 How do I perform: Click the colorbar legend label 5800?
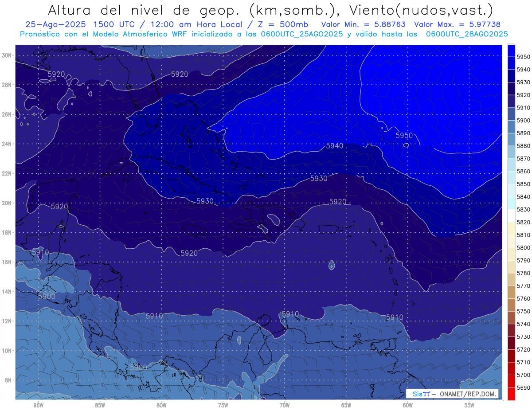pos(523,248)
